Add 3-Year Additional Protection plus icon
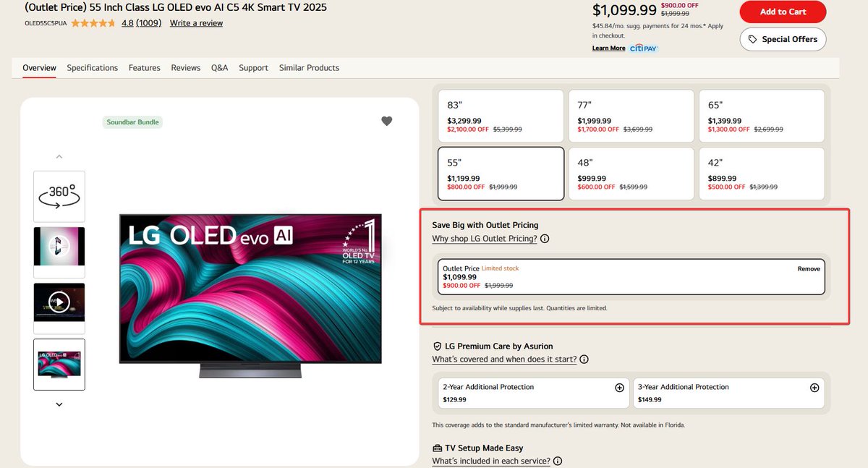This screenshot has height=468, width=868. [x=814, y=388]
